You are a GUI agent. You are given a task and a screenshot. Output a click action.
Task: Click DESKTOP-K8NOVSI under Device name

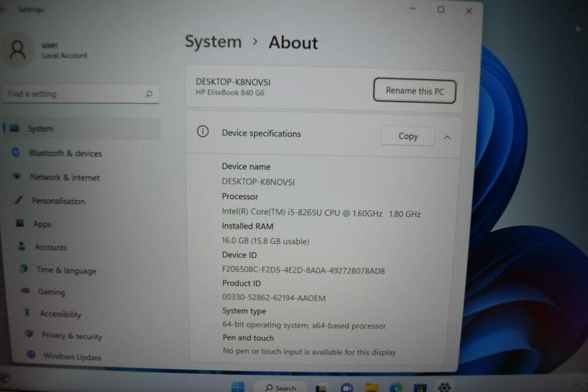tap(258, 182)
